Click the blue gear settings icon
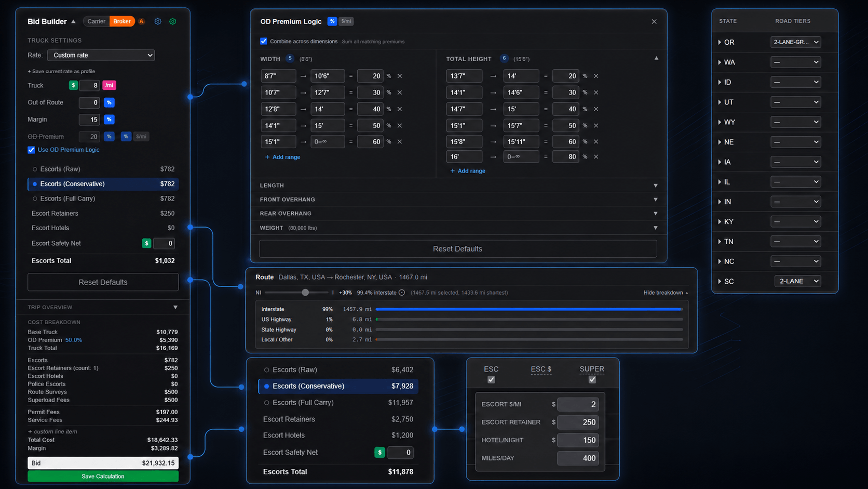Viewport: 868px width, 489px height. click(x=158, y=21)
